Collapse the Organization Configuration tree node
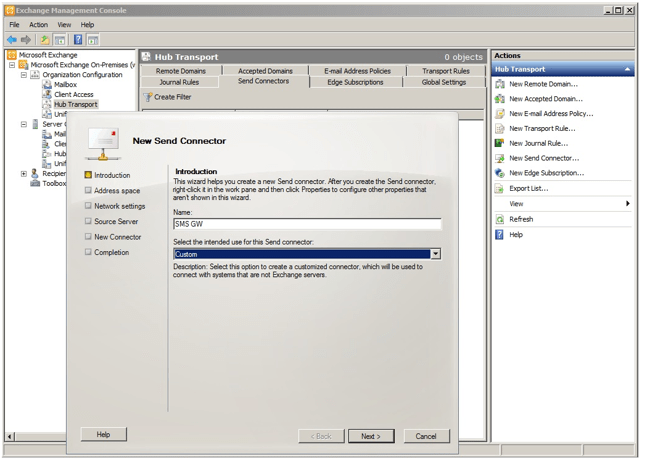The height and width of the screenshot is (463, 650). (24, 75)
